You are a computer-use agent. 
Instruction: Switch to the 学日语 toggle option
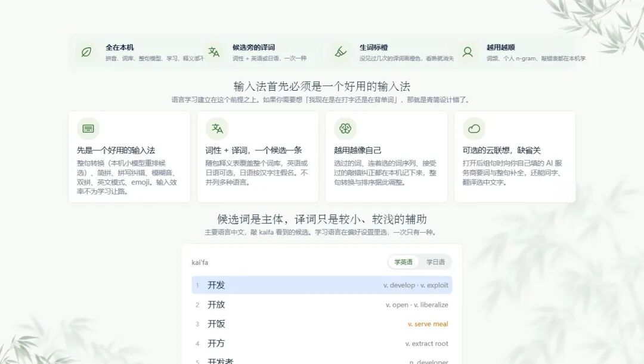click(x=435, y=262)
